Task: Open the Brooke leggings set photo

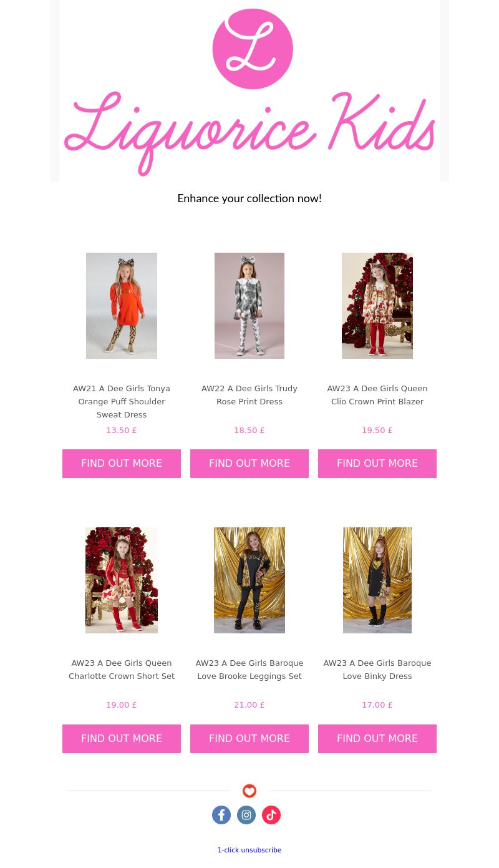Action: pyautogui.click(x=249, y=580)
